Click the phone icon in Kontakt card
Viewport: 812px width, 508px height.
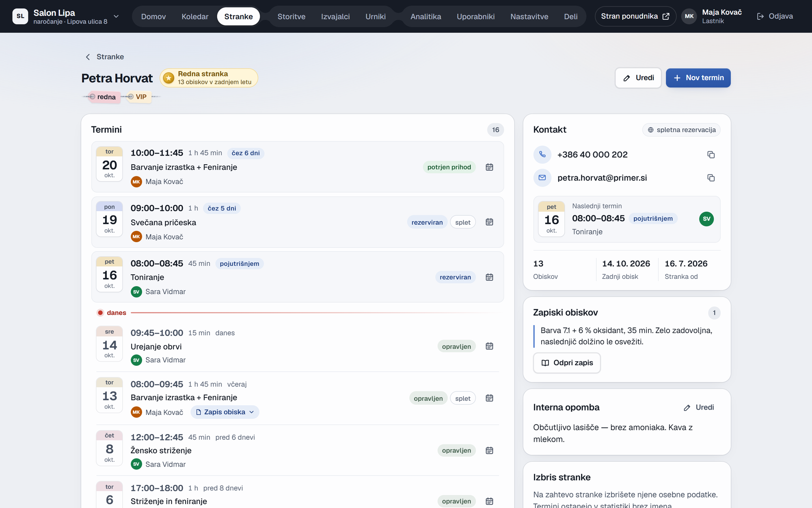[x=542, y=154]
